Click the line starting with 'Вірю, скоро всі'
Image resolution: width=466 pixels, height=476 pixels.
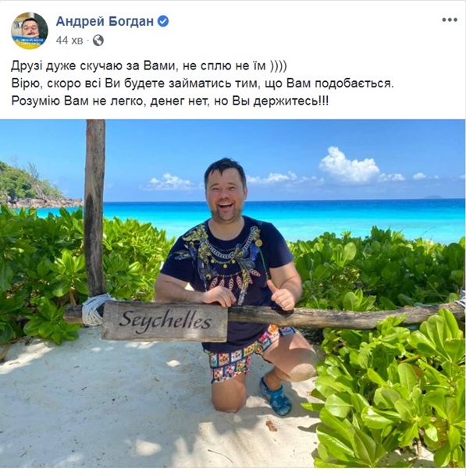[x=202, y=83]
